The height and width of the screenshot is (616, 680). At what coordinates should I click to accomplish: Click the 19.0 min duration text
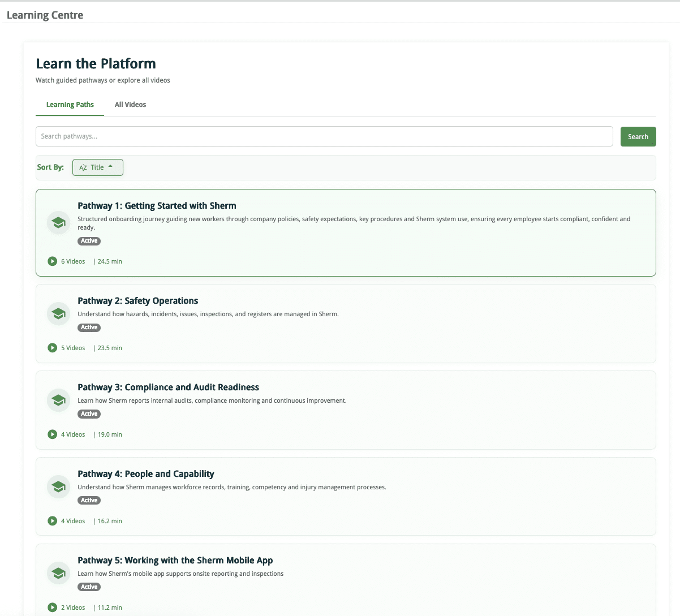point(110,434)
